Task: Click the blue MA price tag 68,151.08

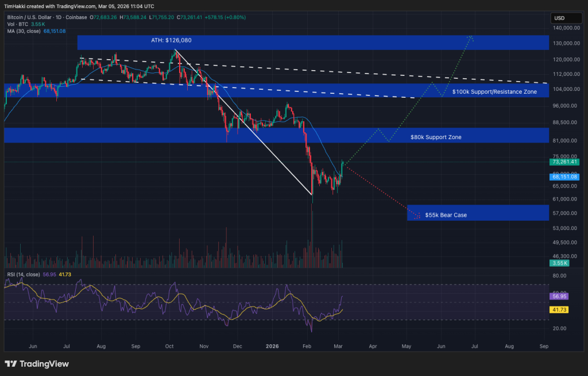Action: click(x=564, y=177)
